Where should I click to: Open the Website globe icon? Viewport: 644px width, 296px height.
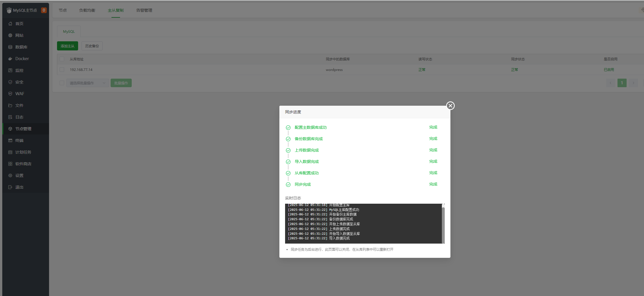click(x=10, y=35)
